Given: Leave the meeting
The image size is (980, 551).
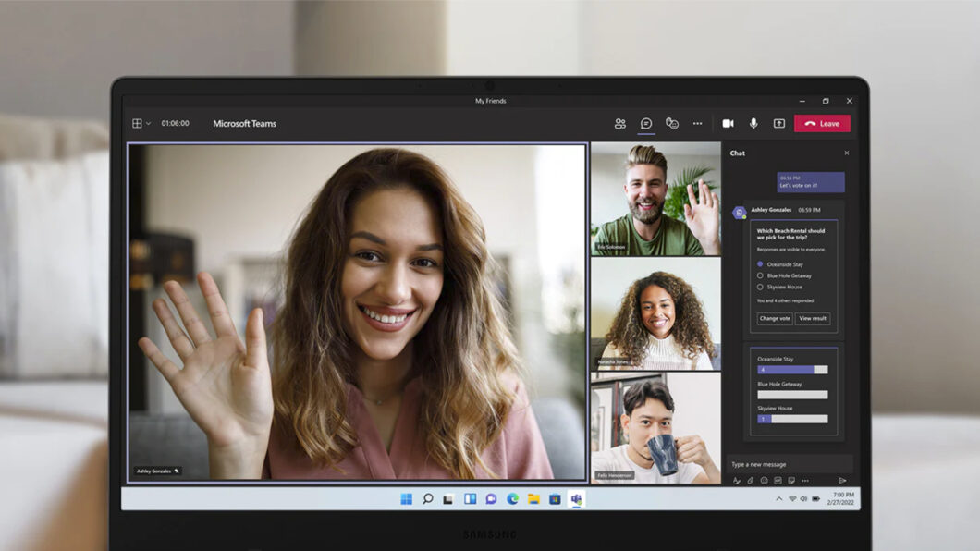Looking at the screenshot, I should pyautogui.click(x=822, y=124).
